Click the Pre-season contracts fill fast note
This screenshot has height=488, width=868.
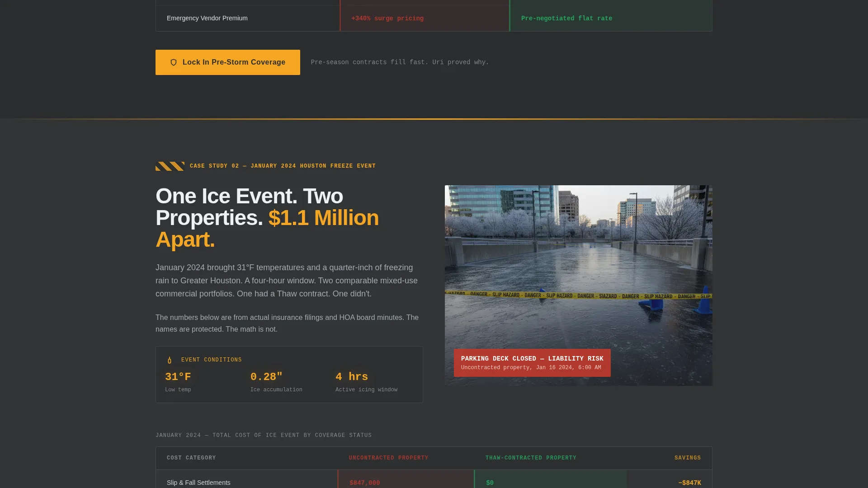point(400,62)
